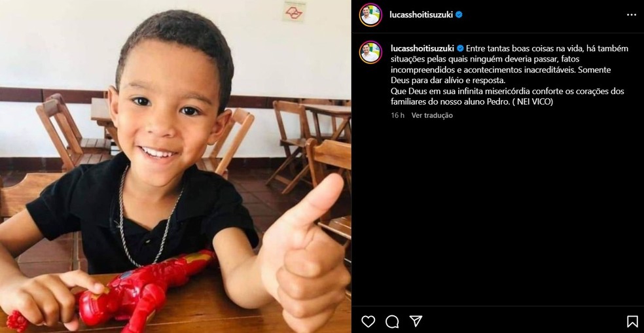Open the lucasshoitisuzuki username in the caption

423,48
